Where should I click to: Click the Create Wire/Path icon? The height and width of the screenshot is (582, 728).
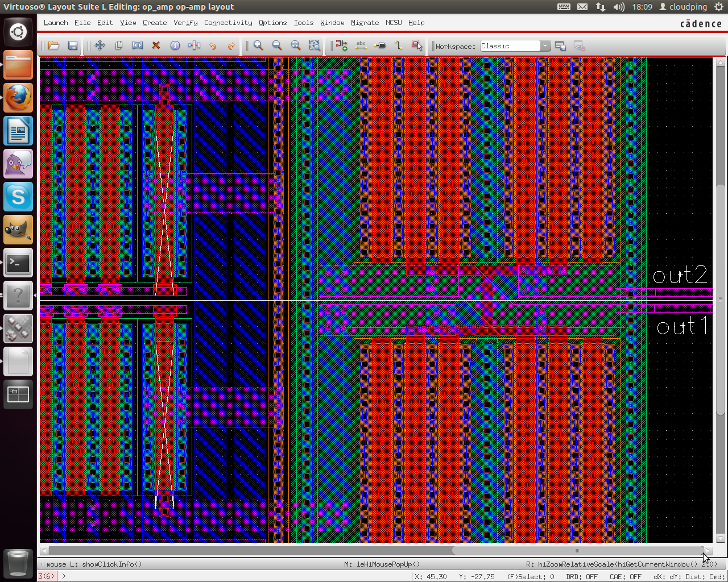(x=398, y=45)
